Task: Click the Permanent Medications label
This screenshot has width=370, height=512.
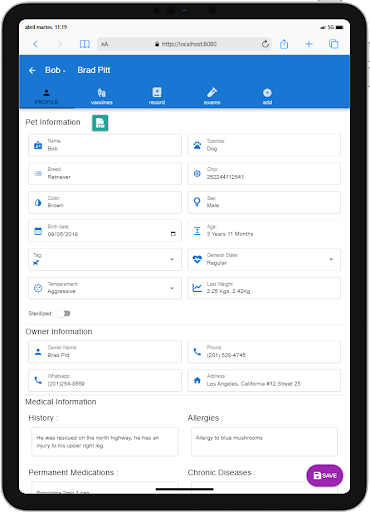Action: 73,473
